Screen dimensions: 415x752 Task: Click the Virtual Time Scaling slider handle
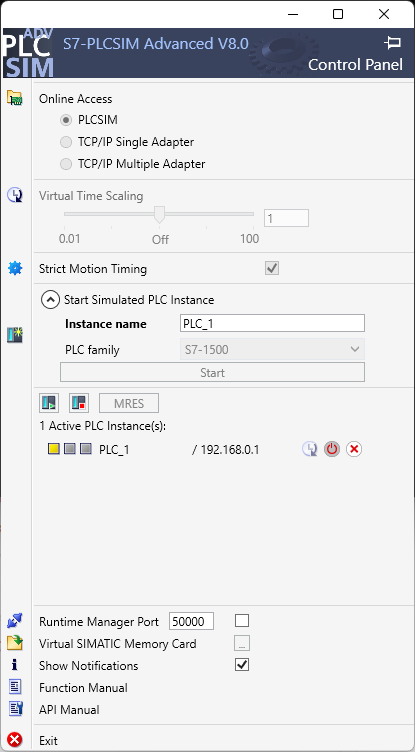click(x=159, y=214)
